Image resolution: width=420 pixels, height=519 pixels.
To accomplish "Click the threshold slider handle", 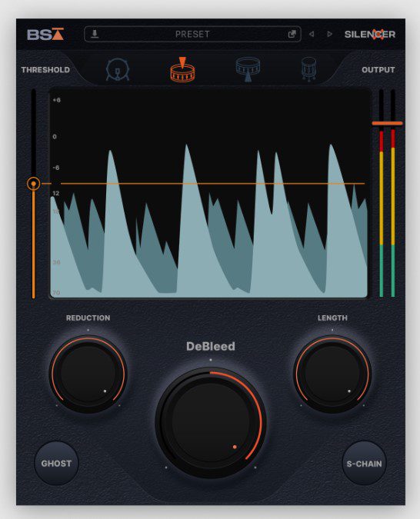I will point(33,183).
